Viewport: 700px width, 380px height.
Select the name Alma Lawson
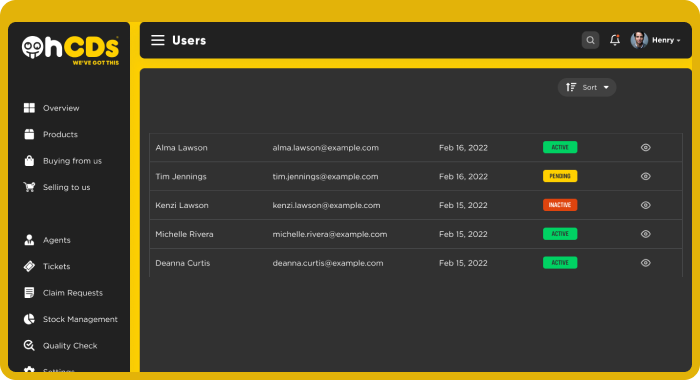[x=181, y=148]
